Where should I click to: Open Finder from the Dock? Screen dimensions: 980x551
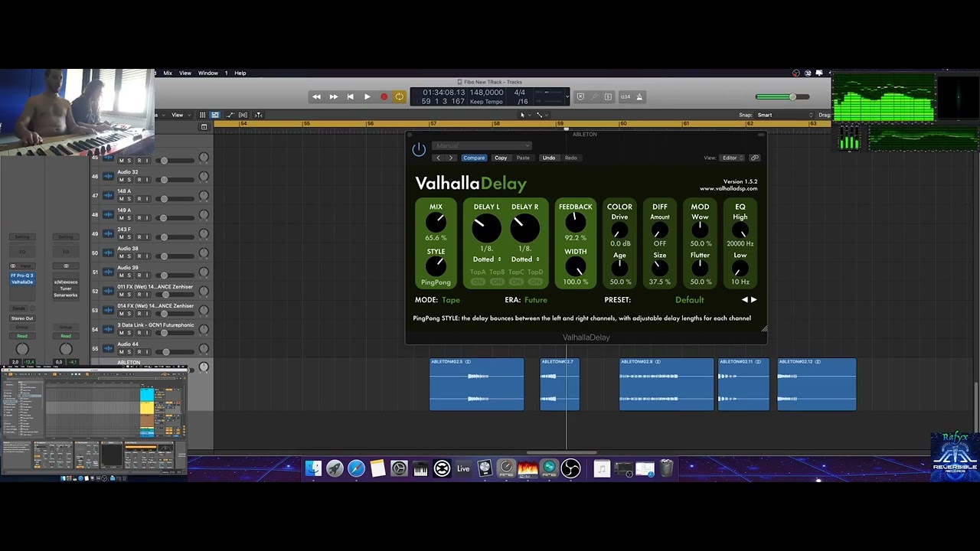(x=313, y=468)
